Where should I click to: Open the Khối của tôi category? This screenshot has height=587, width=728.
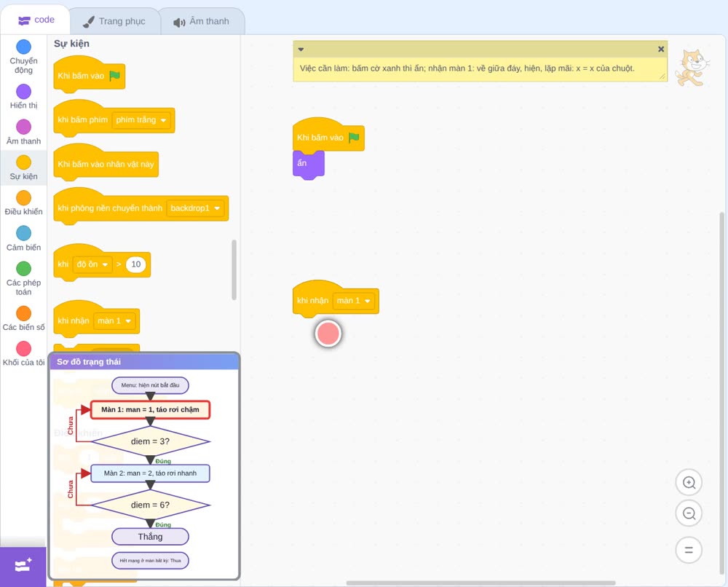[x=24, y=354]
